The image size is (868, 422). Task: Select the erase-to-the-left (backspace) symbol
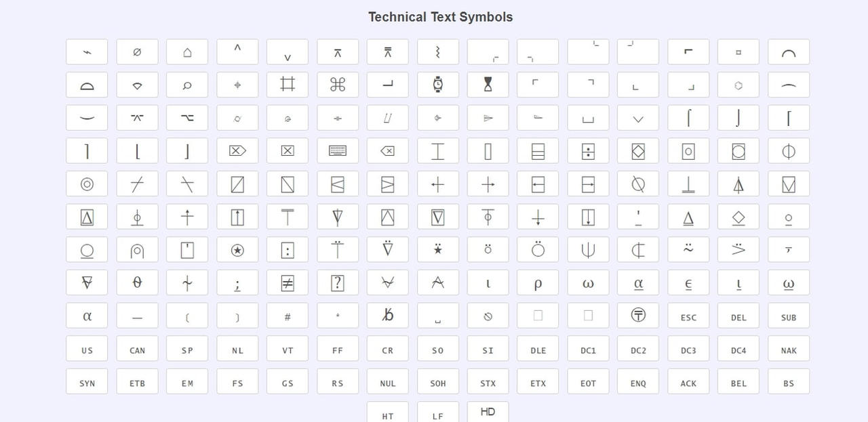(388, 150)
